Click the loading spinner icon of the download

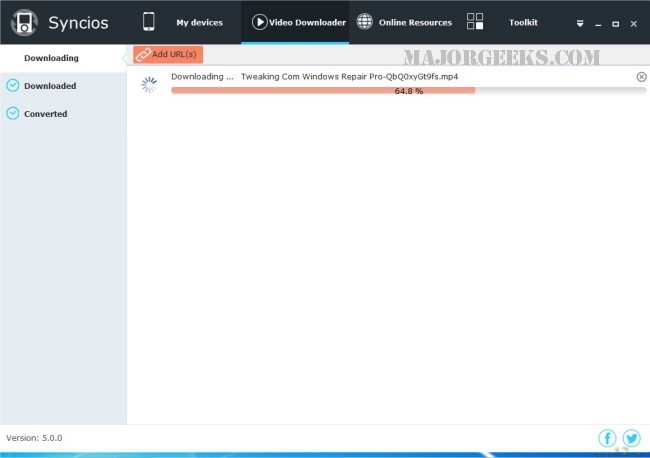click(x=149, y=85)
